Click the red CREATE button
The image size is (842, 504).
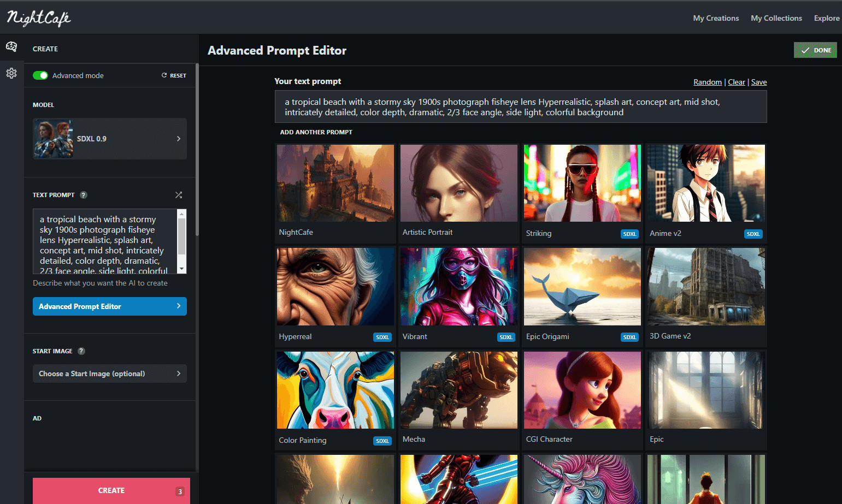point(111,491)
